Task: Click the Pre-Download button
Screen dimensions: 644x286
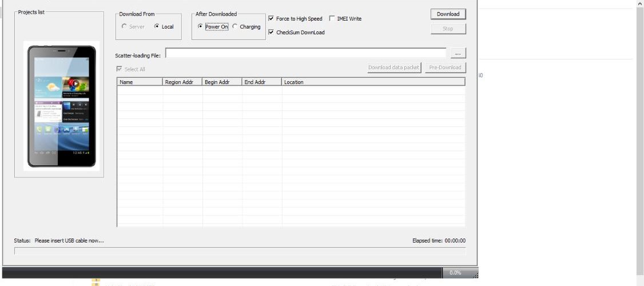Action: point(445,67)
